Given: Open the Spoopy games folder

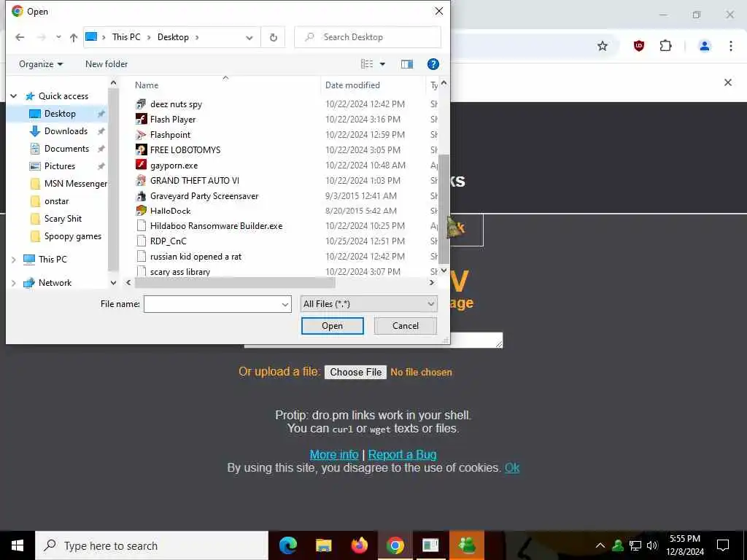Looking at the screenshot, I should pyautogui.click(x=72, y=236).
